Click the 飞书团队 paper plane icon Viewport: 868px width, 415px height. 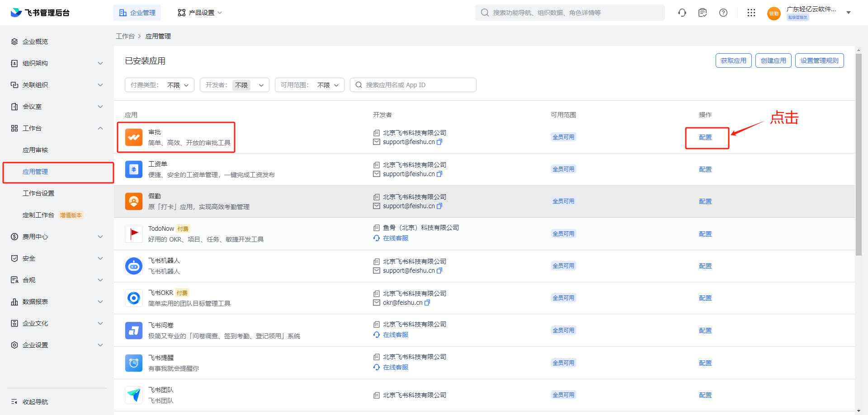134,395
